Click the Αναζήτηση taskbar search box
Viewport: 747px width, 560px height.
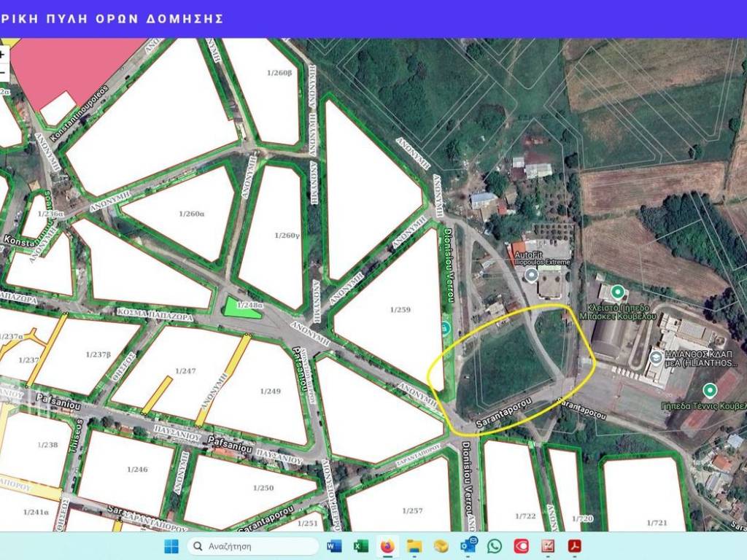coord(253,546)
